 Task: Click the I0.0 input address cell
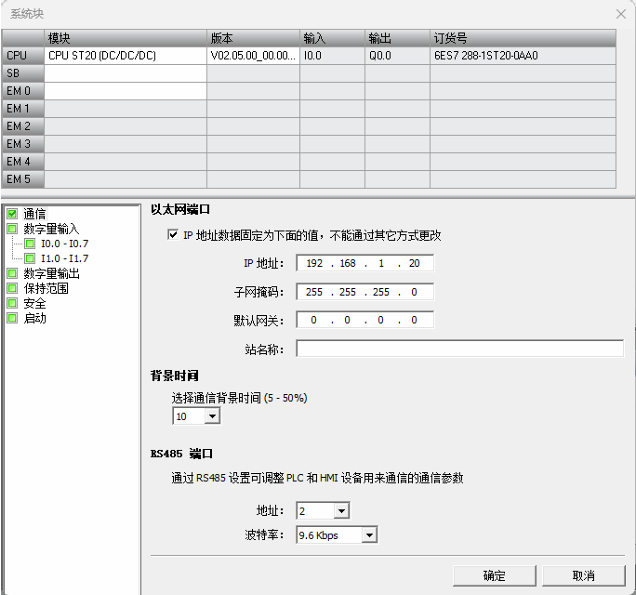coord(332,56)
